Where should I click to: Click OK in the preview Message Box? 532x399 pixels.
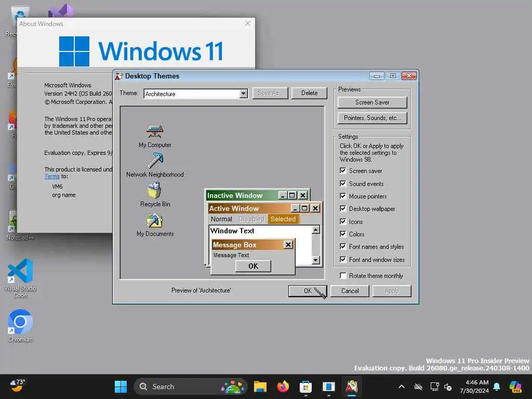click(x=253, y=266)
